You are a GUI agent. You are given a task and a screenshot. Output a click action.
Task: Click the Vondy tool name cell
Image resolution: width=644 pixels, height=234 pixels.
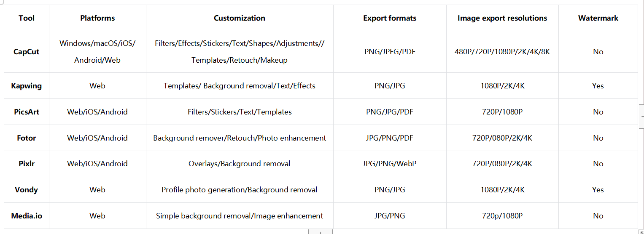27,190
